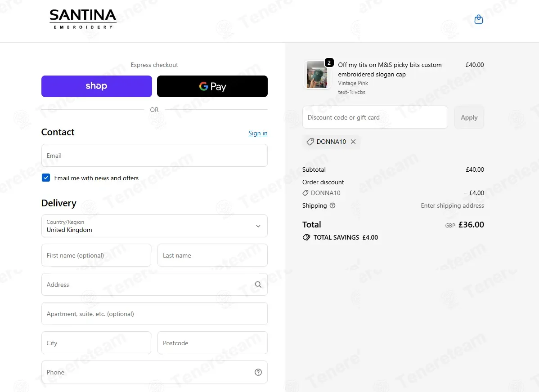Pay with Google Pay express button

[212, 86]
